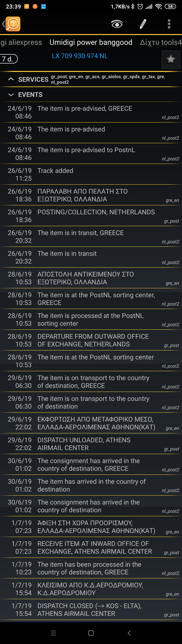The height and width of the screenshot is (644, 182).
Task: Tap the pencil edit icon
Action: click(x=143, y=24)
